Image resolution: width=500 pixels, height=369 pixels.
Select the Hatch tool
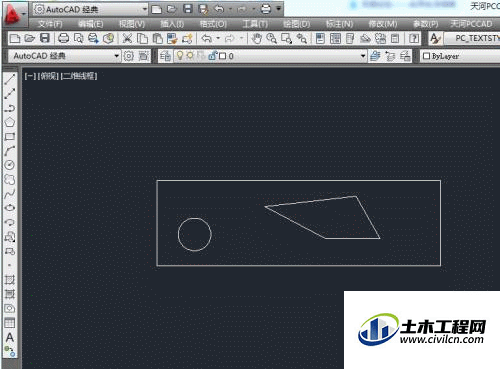point(10,279)
